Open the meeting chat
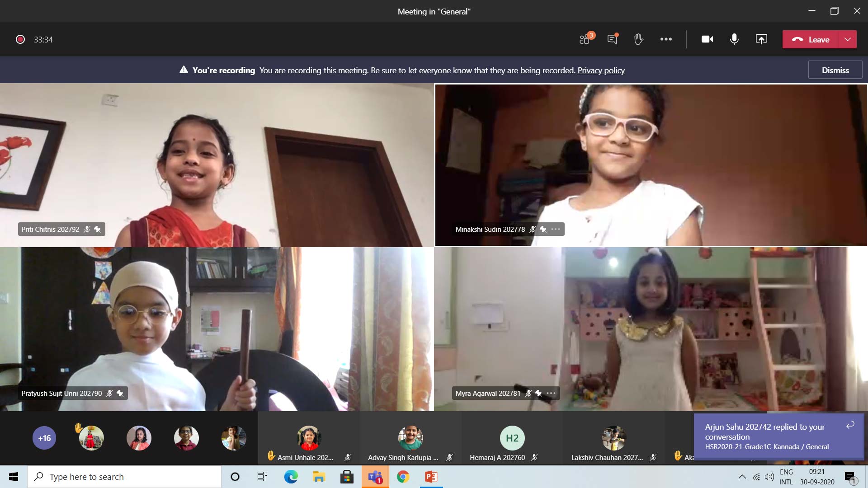The width and height of the screenshot is (868, 488). (x=613, y=39)
